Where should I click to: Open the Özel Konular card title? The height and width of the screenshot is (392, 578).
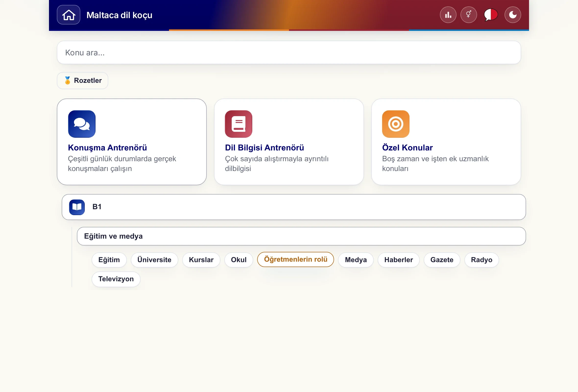(407, 147)
